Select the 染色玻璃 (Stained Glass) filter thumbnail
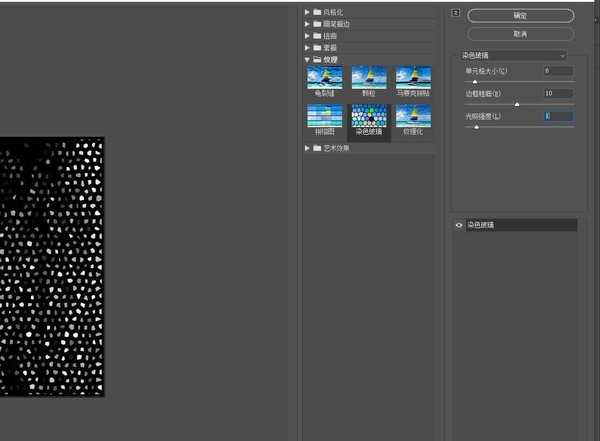The image size is (600, 441). 368,118
